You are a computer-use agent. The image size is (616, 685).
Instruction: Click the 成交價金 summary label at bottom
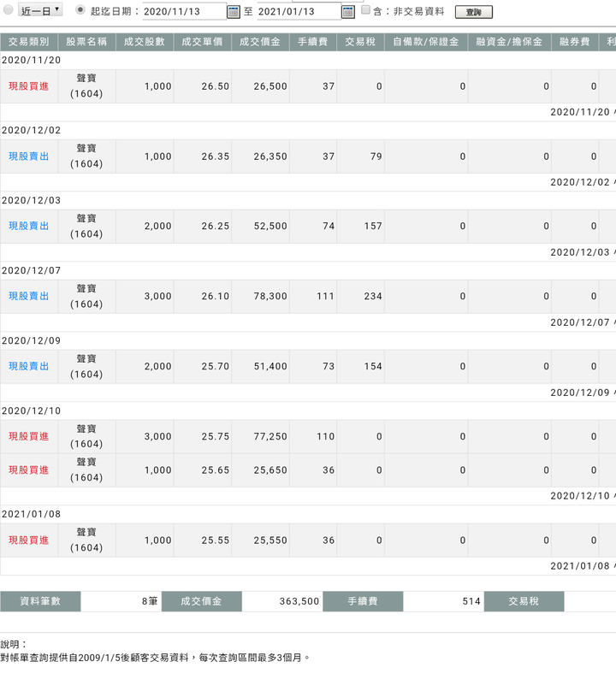click(202, 601)
